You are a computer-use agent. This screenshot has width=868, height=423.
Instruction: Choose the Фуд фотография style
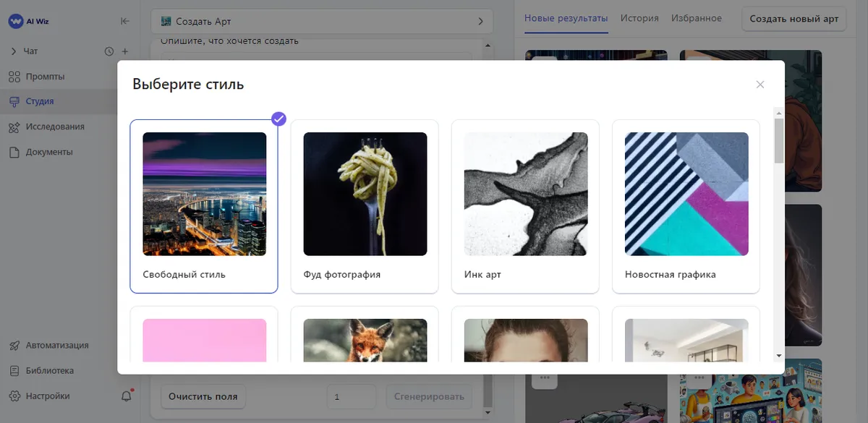[365, 206]
